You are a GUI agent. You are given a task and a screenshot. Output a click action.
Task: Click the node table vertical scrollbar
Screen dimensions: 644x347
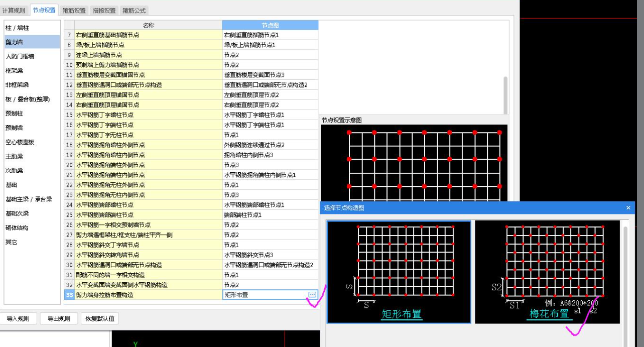click(505, 95)
